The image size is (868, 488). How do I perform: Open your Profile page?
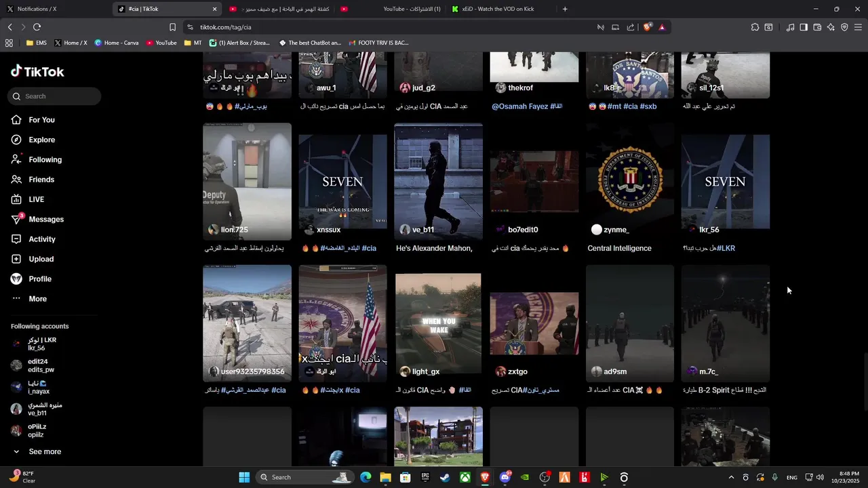31,279
